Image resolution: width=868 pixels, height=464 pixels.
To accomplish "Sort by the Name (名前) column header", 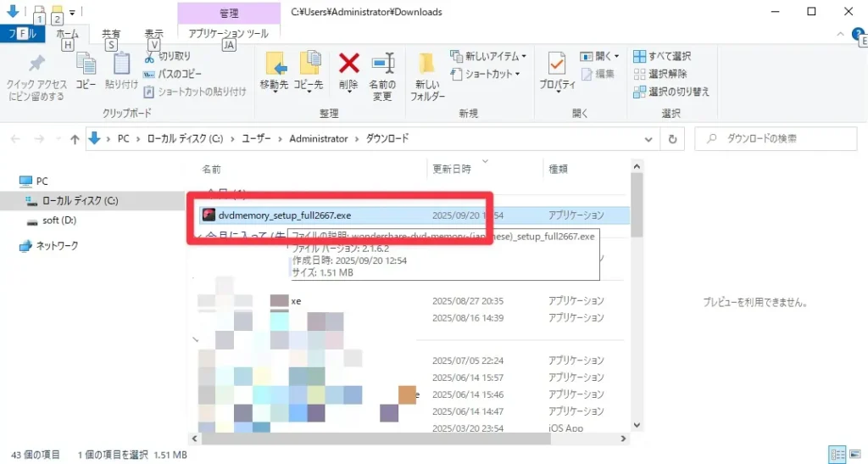I will click(x=211, y=169).
